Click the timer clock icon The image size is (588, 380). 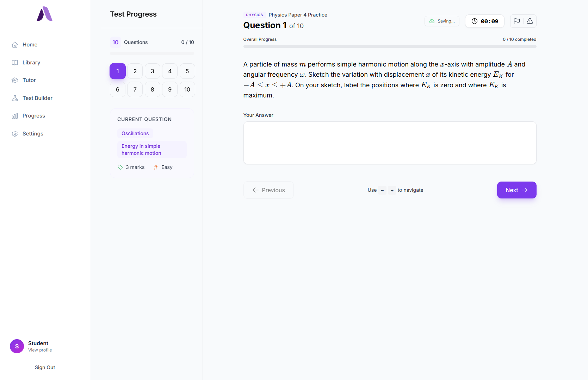coord(475,21)
